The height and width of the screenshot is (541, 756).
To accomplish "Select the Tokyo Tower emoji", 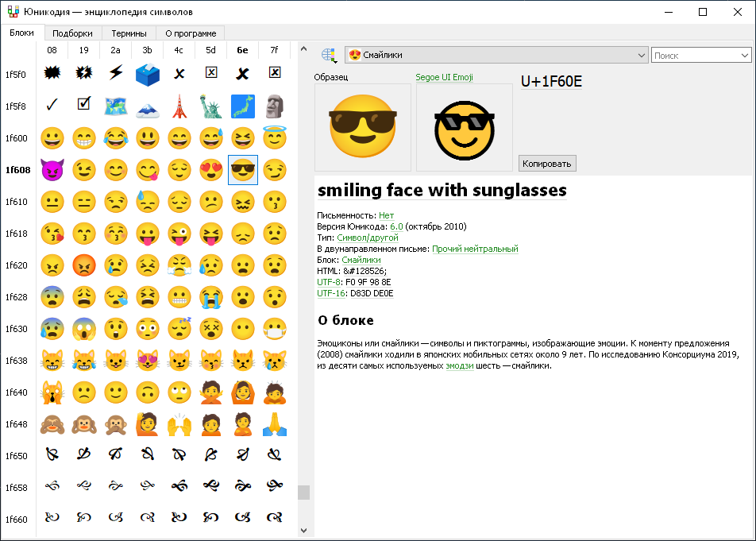I will tap(179, 106).
